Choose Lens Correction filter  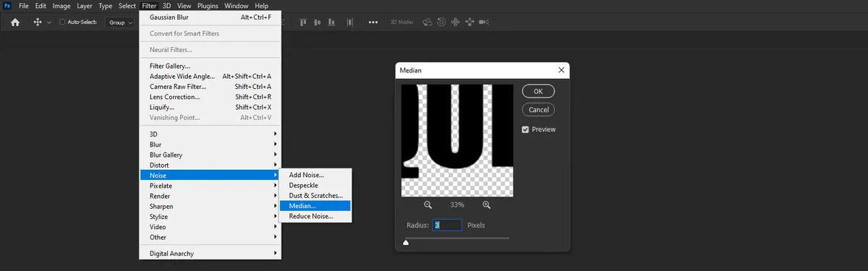coord(210,97)
